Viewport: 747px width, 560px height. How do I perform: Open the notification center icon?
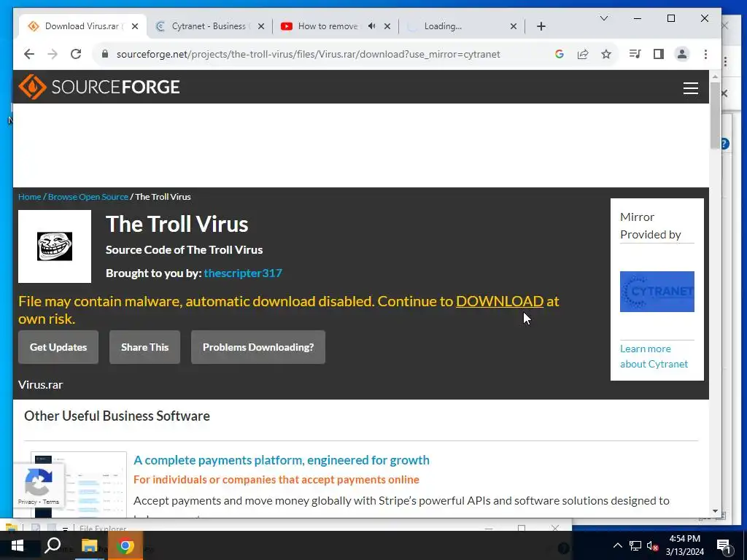click(x=724, y=545)
